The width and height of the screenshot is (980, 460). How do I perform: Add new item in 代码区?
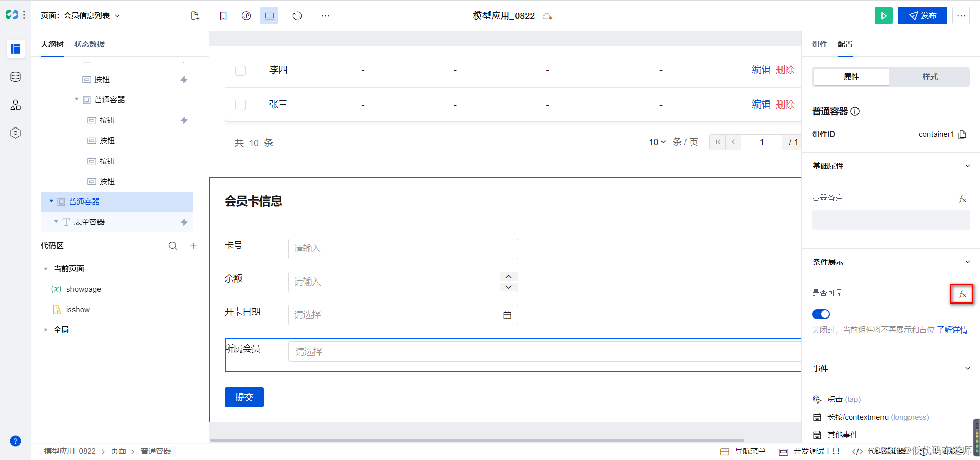pyautogui.click(x=193, y=246)
